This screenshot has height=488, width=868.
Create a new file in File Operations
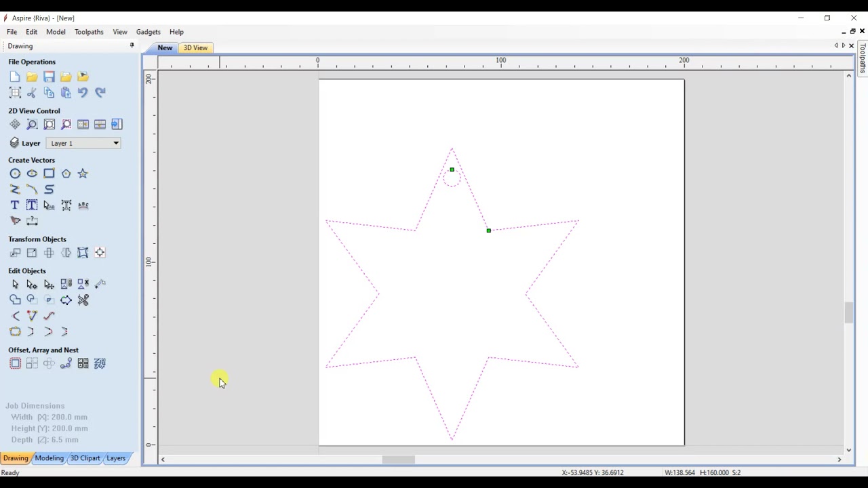15,77
